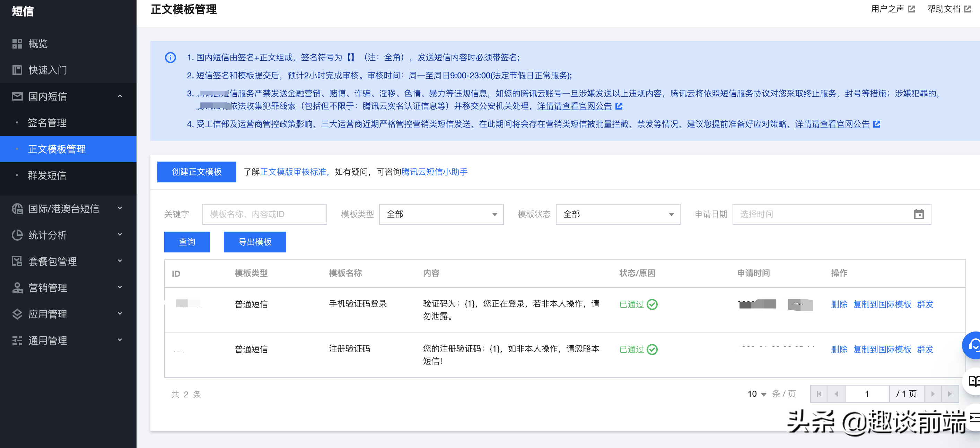Copy 注册验证码 template to 国际模板
This screenshot has width=980, height=448.
(x=882, y=350)
